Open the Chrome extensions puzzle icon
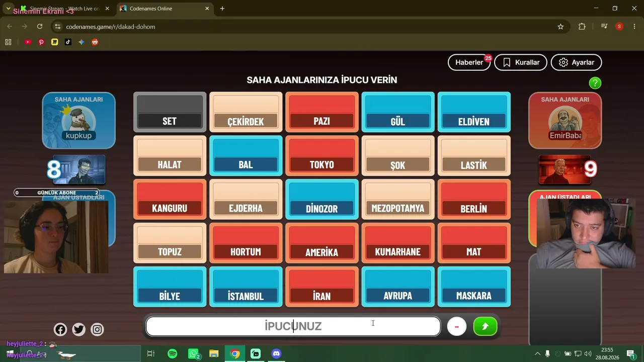Image resolution: width=644 pixels, height=362 pixels. [x=582, y=27]
